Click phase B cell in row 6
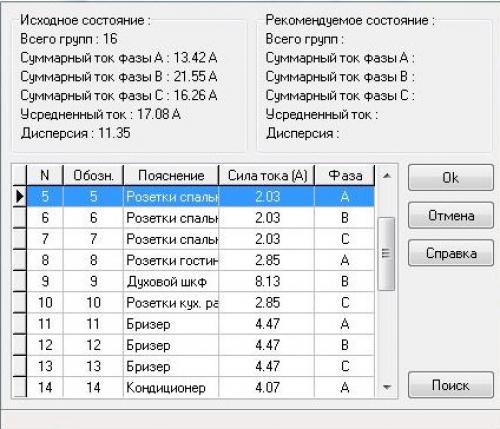 pyautogui.click(x=345, y=218)
